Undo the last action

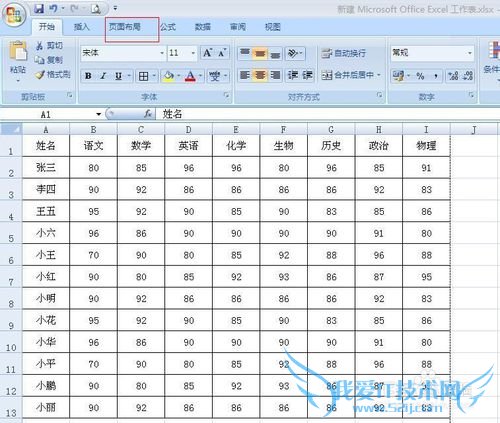point(53,9)
